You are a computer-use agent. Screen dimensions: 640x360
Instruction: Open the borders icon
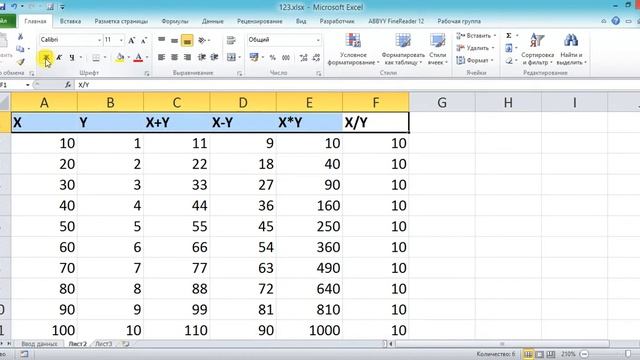click(96, 58)
